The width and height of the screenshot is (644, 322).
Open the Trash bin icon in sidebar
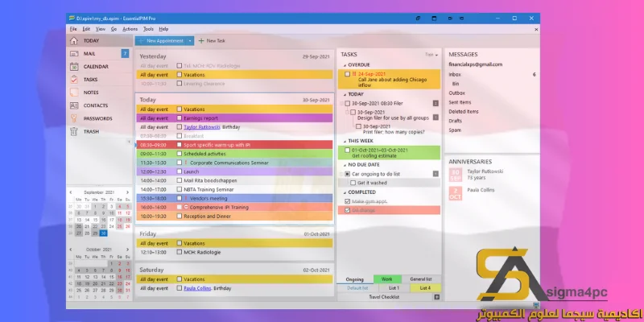[74, 131]
